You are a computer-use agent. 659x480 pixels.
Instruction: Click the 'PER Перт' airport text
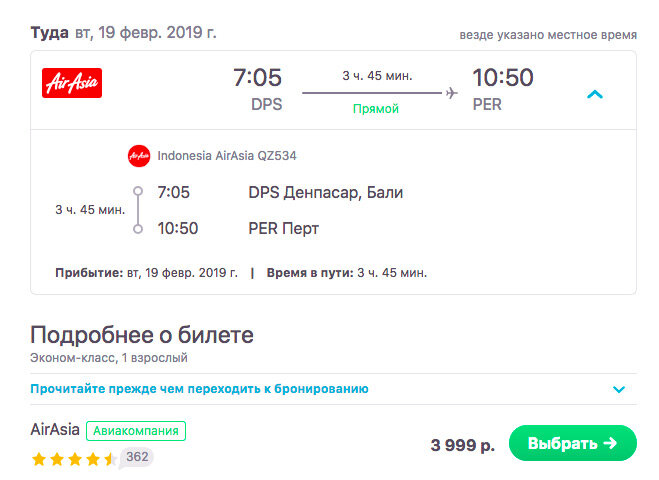[x=284, y=229]
